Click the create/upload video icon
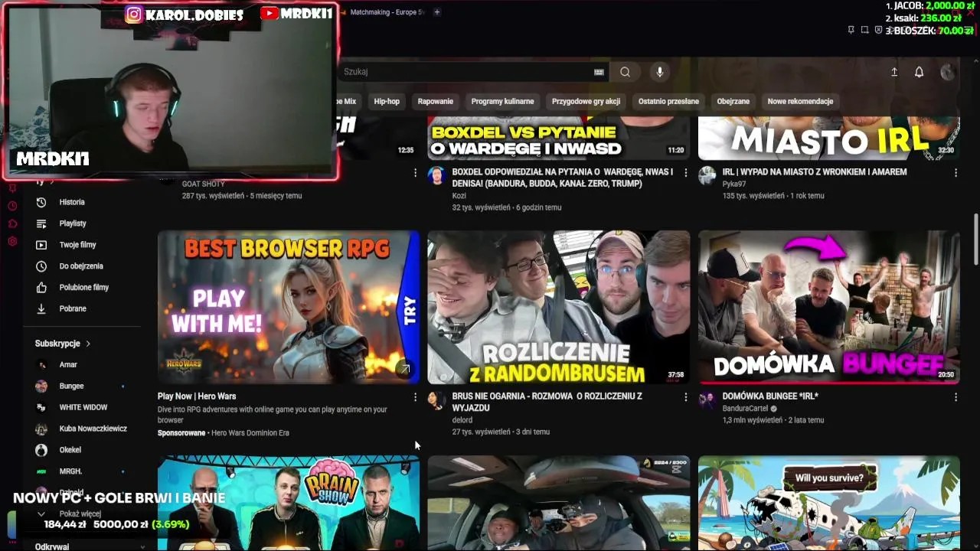Viewport: 980px width, 551px height. pyautogui.click(x=894, y=72)
